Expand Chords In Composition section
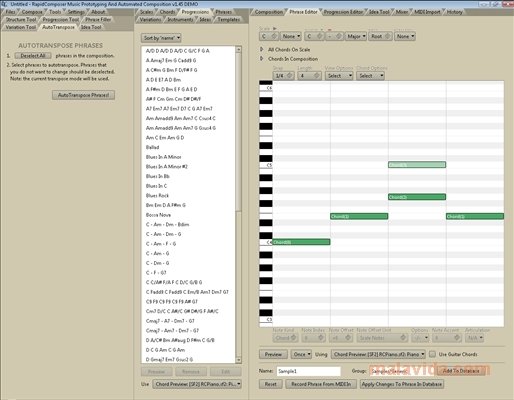This screenshot has height=400, width=514. pyautogui.click(x=262, y=59)
